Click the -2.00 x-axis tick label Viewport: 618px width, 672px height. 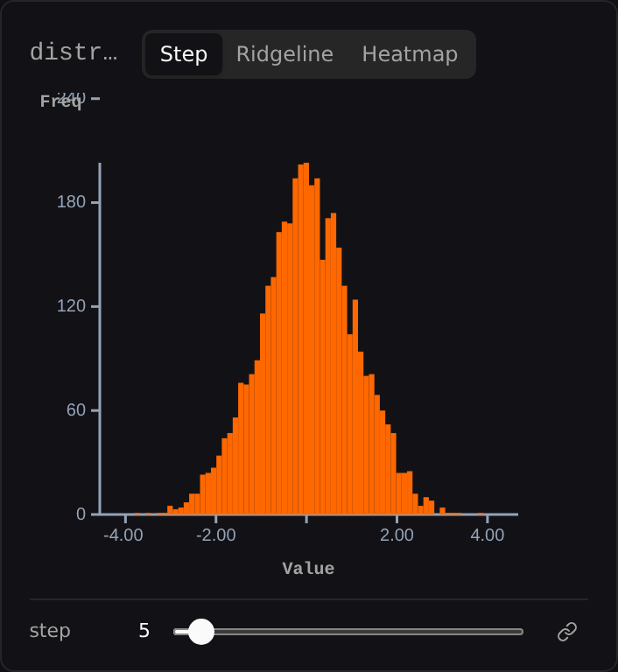click(215, 535)
